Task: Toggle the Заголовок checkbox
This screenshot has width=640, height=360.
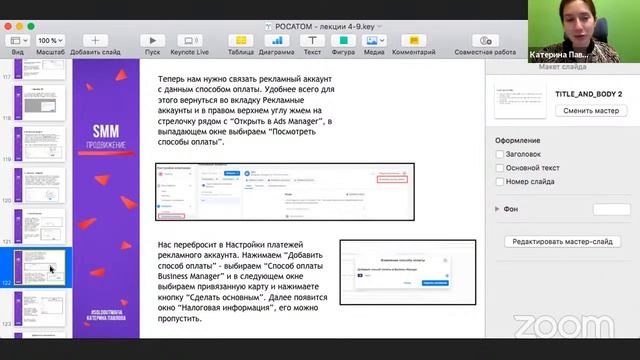Action: (x=500, y=154)
